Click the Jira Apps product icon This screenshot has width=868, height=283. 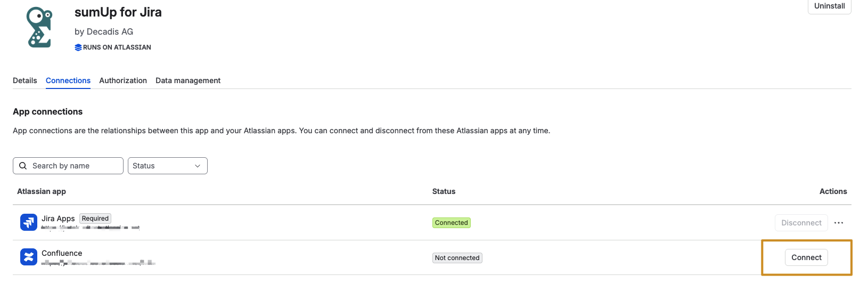29,222
